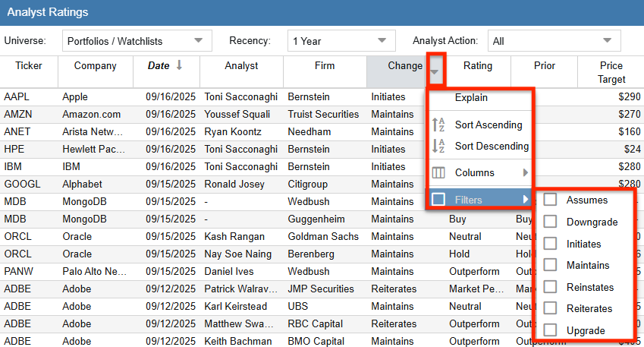
Task: Click the Goldman Sachs firm cell
Action: coord(323,236)
